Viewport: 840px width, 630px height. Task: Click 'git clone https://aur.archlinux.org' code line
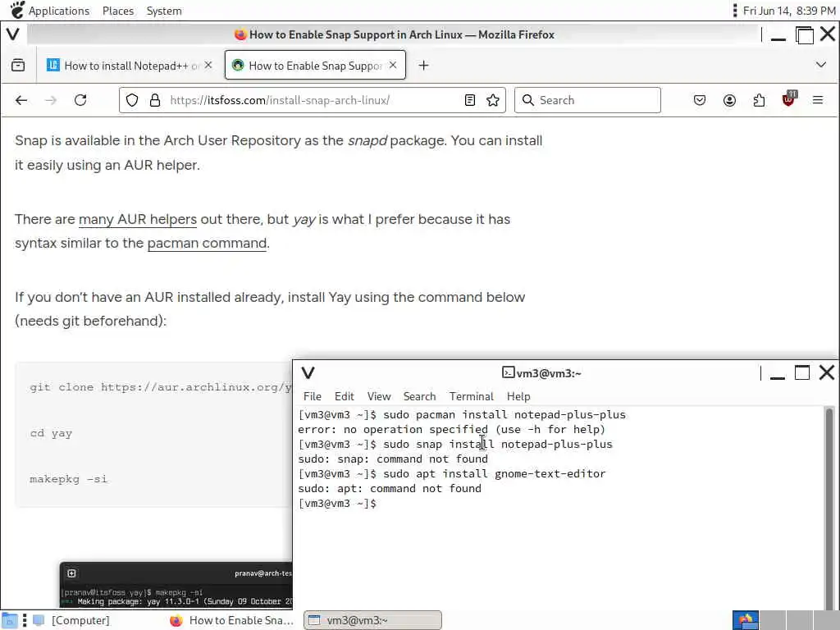(161, 387)
